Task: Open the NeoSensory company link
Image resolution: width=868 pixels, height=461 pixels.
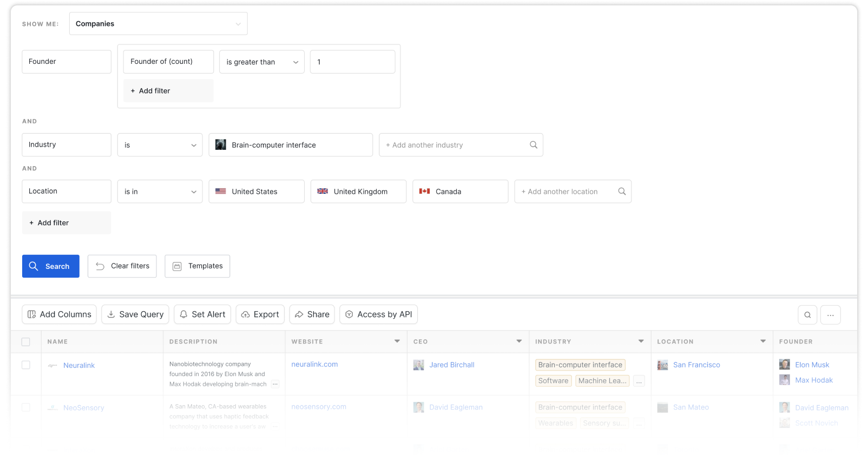Action: tap(84, 408)
